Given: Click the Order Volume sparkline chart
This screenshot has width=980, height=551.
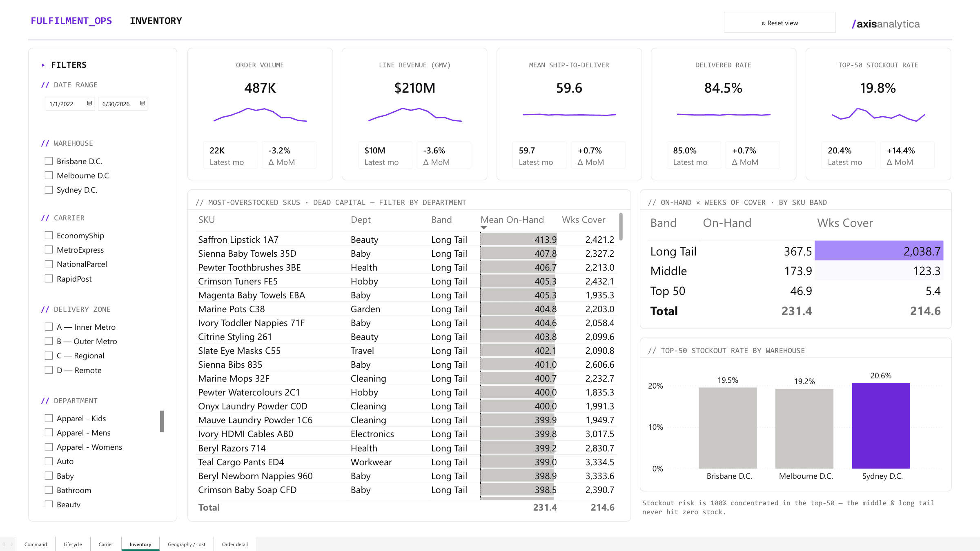Looking at the screenshot, I should pos(260,115).
